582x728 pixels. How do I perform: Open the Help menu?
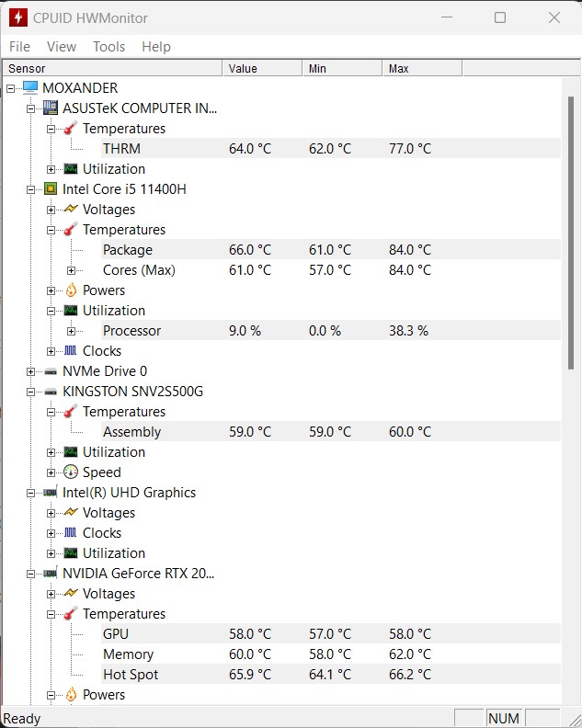click(x=156, y=47)
